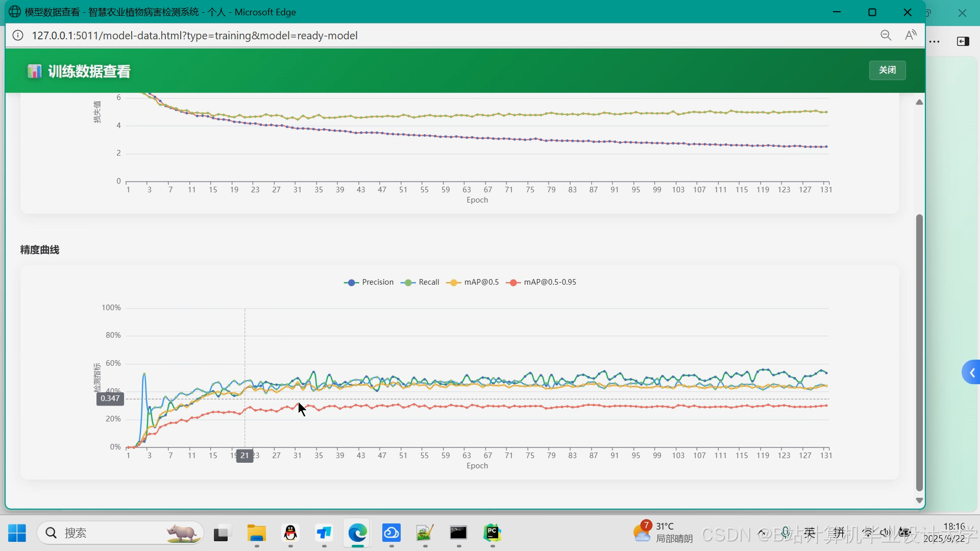Open PyCharm icon in taskbar
The width and height of the screenshot is (980, 551).
[492, 533]
